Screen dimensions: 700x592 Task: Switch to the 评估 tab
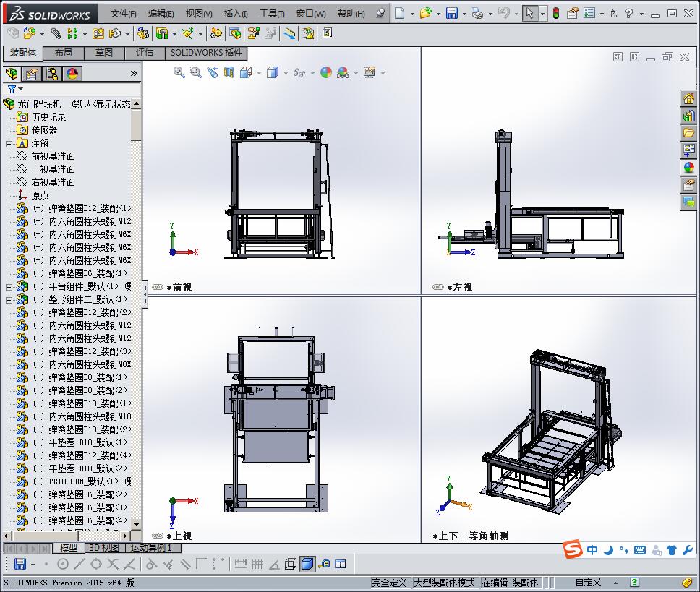[x=145, y=53]
